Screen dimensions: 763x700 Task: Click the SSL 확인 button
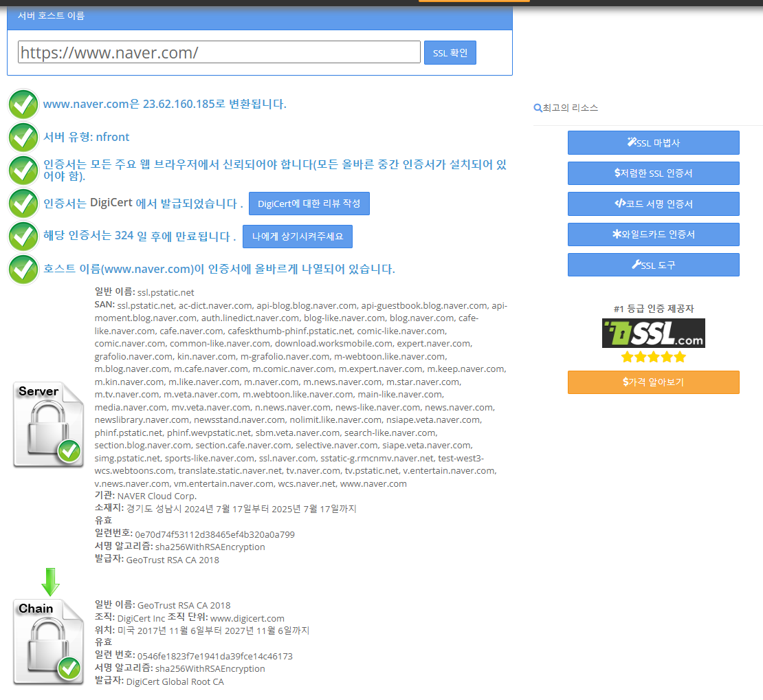[x=450, y=52]
